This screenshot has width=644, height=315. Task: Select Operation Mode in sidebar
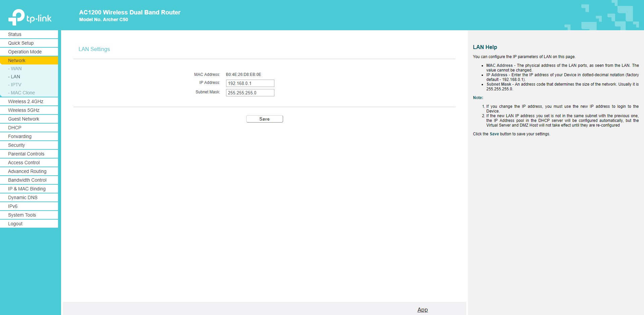(x=25, y=52)
